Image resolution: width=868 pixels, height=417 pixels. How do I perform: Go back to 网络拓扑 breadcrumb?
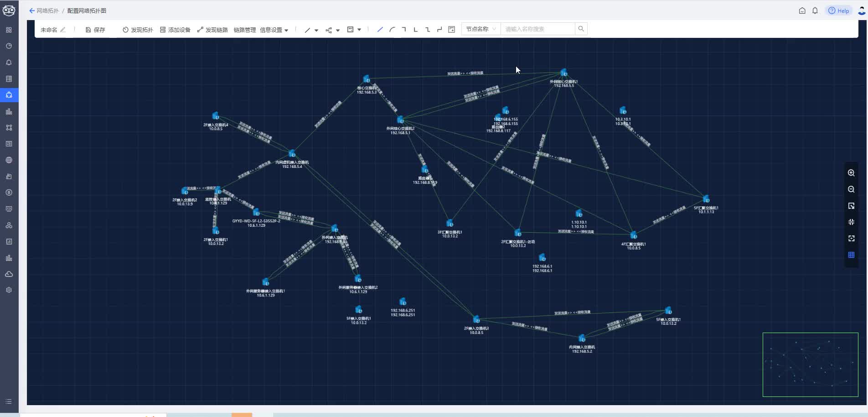(x=44, y=10)
